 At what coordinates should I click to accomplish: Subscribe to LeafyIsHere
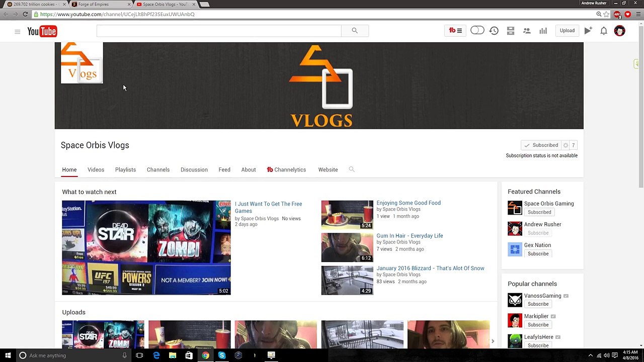pyautogui.click(x=538, y=345)
